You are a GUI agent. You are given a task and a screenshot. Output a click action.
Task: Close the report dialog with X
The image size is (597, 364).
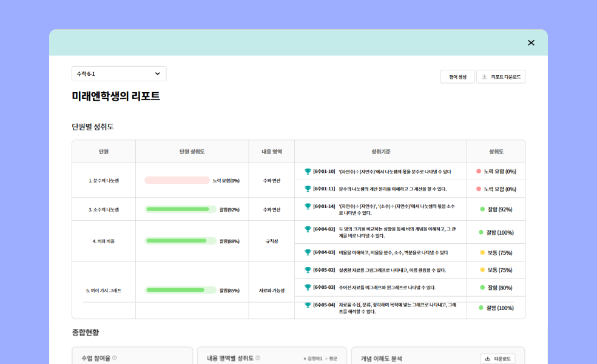[531, 42]
